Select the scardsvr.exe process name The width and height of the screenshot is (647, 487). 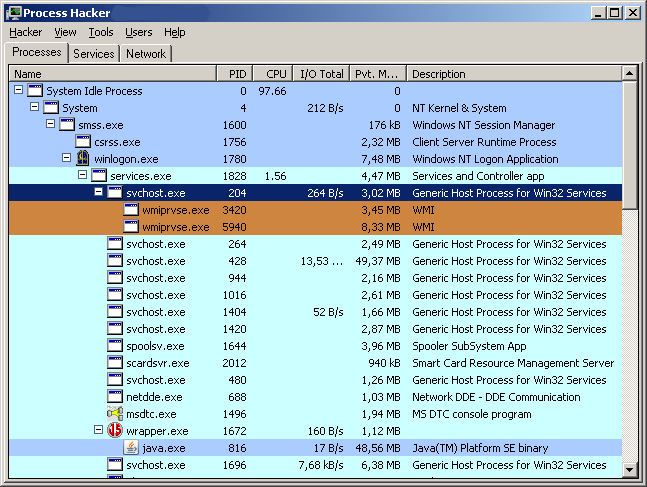158,363
